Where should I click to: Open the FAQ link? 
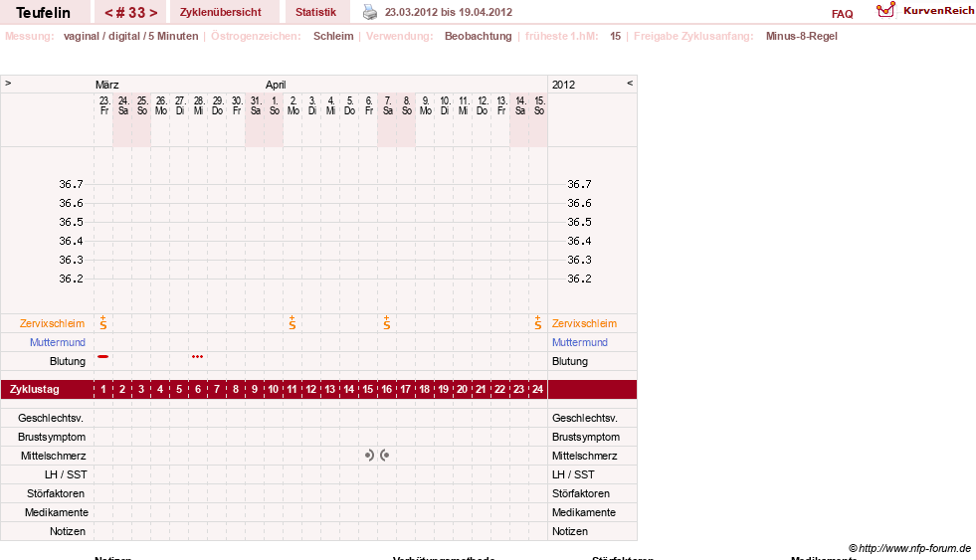842,14
